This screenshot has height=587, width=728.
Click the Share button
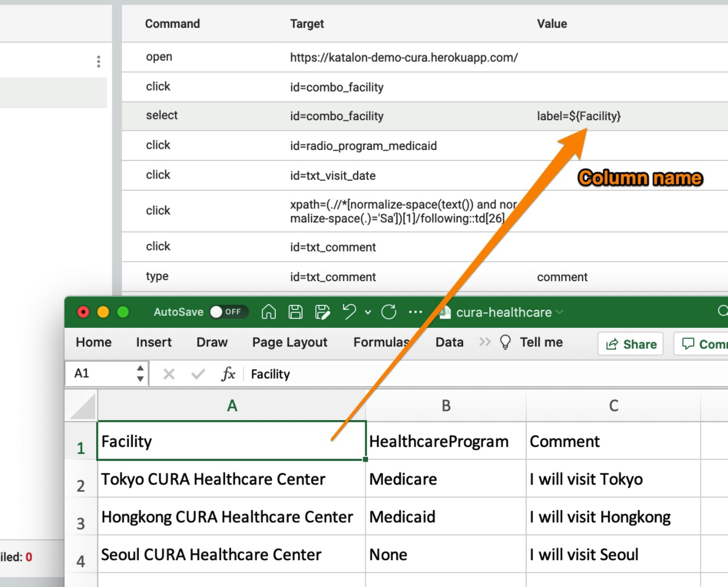[x=630, y=344]
